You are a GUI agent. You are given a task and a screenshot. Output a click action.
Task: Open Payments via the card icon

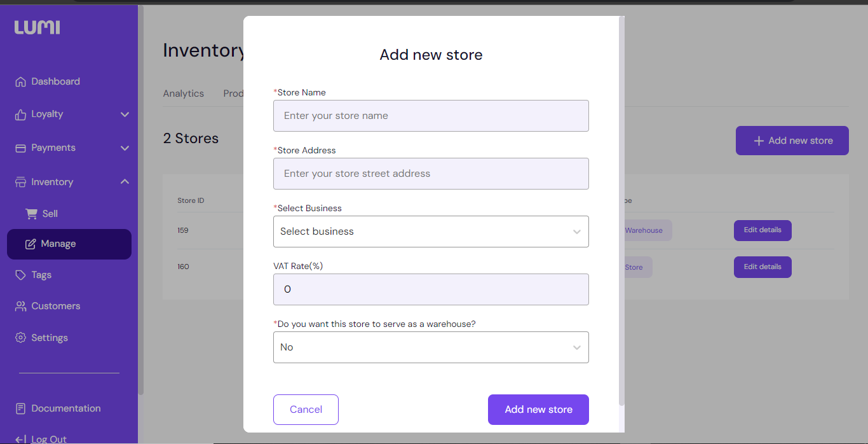[x=21, y=148]
